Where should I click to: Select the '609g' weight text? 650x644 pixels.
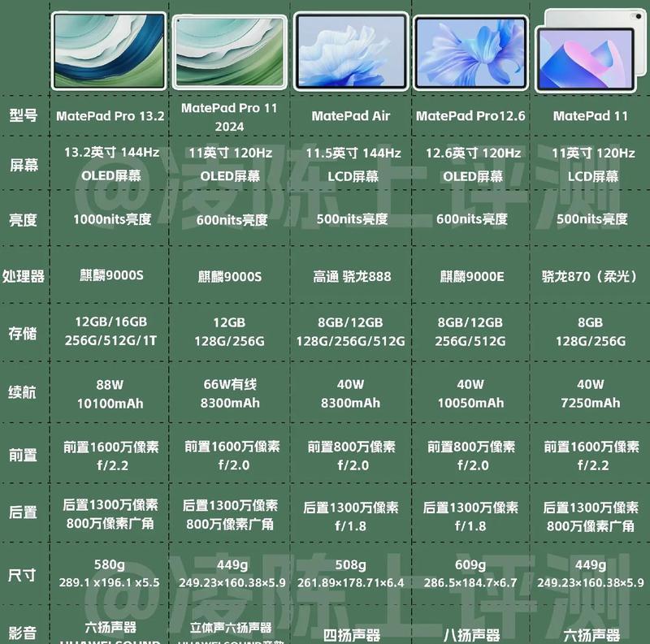coord(470,565)
